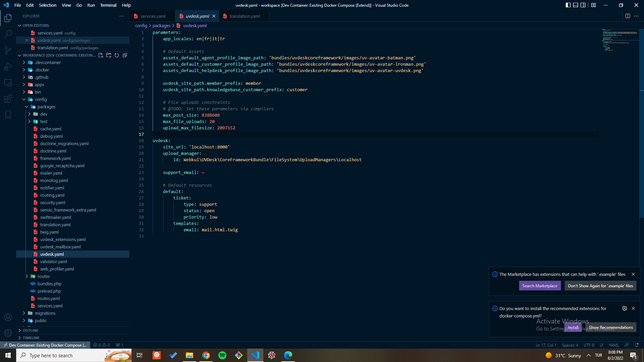The height and width of the screenshot is (362, 644).
Task: Open the Manage settings gear icon
Action: pos(8,333)
